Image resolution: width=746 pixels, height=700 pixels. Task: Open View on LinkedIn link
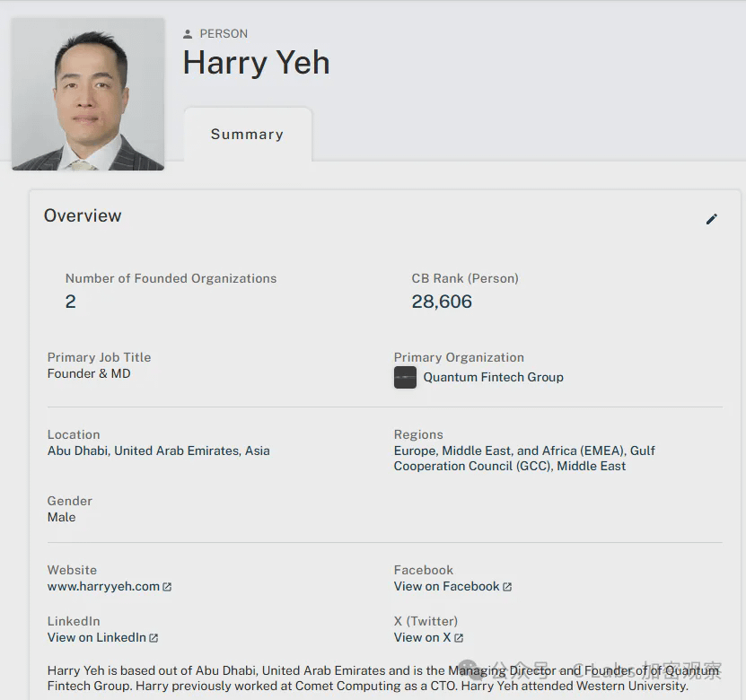(97, 637)
